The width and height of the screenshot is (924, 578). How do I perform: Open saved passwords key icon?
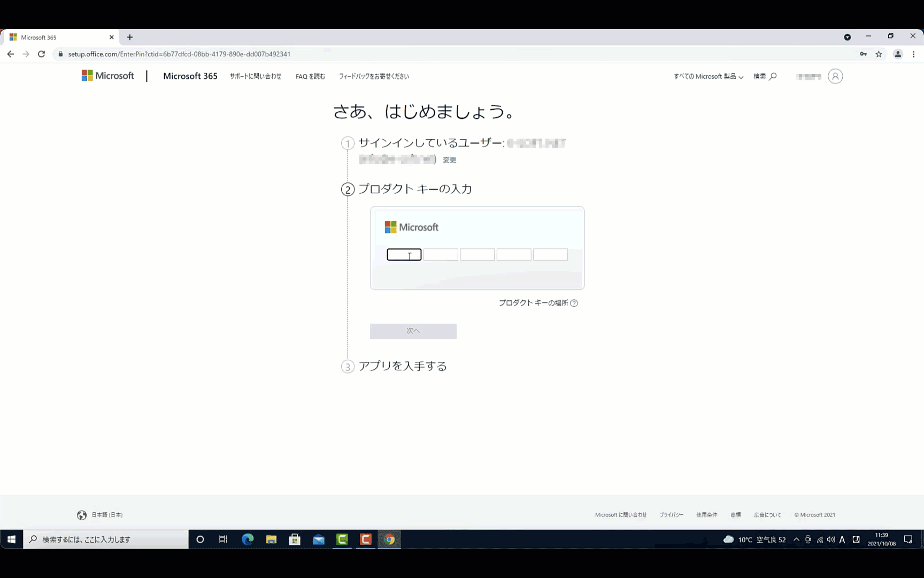pos(863,54)
